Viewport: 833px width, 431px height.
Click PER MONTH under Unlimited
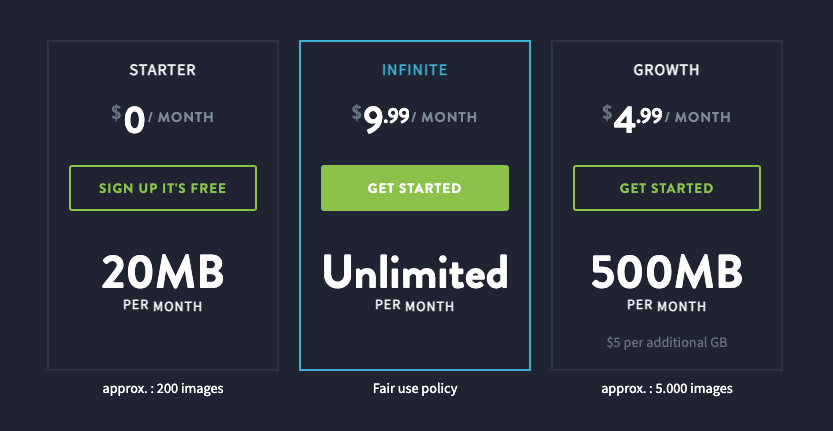pyautogui.click(x=414, y=306)
